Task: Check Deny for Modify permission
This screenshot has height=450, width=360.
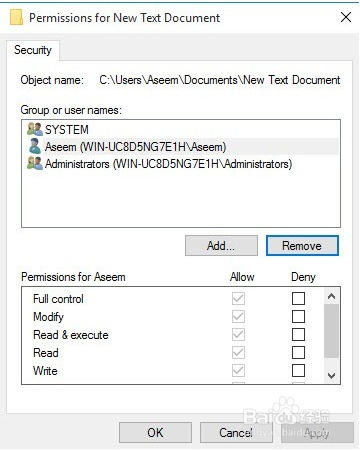Action: click(x=298, y=317)
